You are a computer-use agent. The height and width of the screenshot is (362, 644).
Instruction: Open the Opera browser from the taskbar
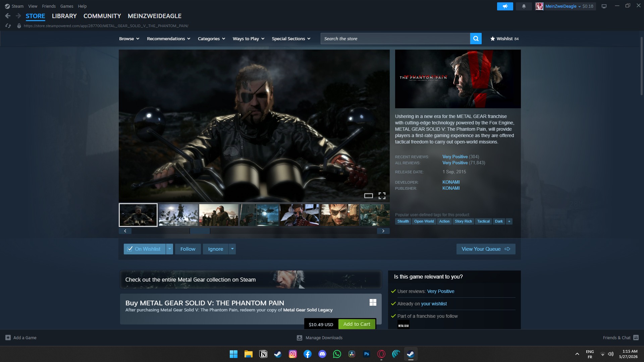[x=381, y=354]
